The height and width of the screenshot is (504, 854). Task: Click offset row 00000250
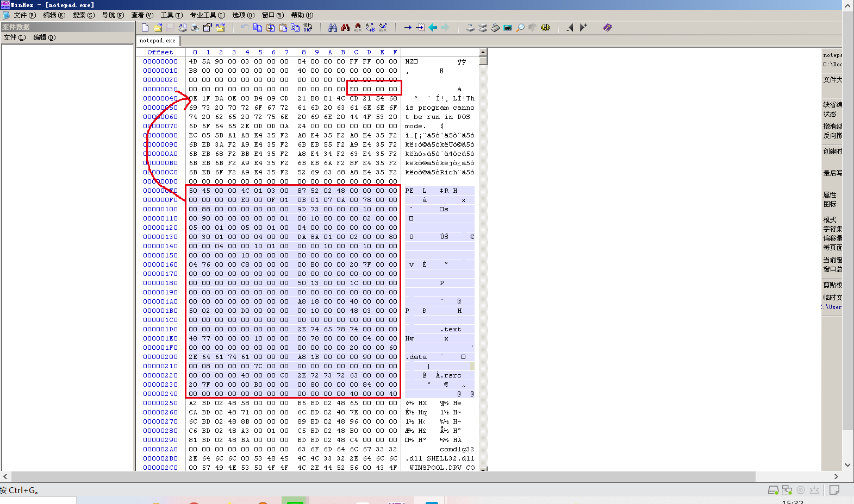tap(160, 403)
